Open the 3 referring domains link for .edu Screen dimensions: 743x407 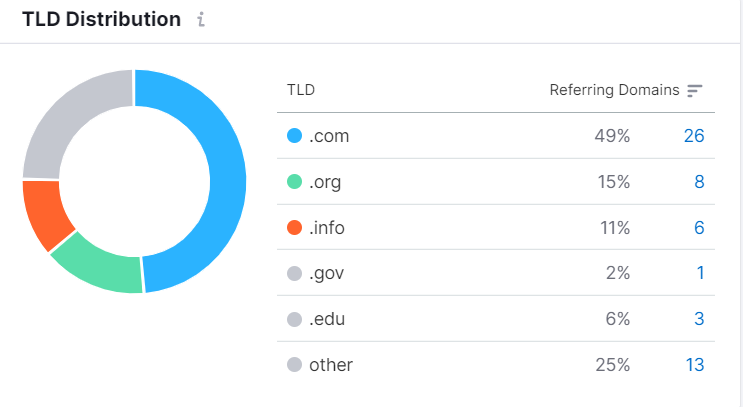tap(699, 319)
